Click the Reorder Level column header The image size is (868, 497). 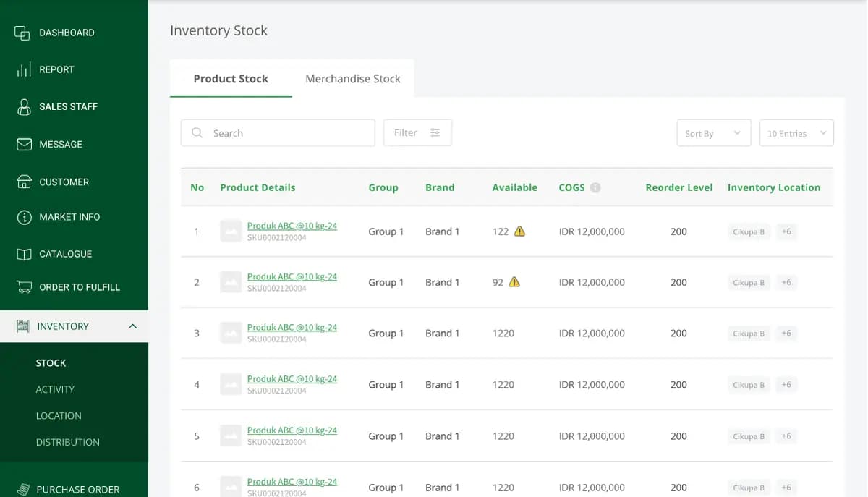pyautogui.click(x=679, y=187)
